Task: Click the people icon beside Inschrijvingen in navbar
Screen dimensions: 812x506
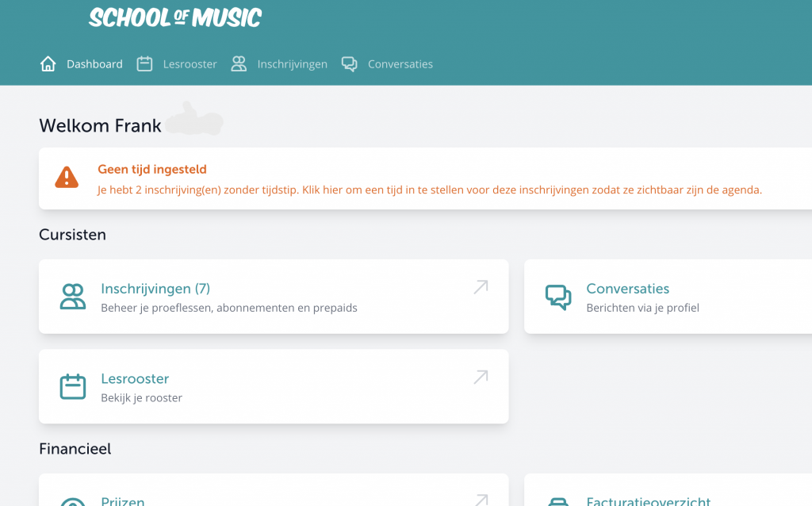Action: coord(239,64)
